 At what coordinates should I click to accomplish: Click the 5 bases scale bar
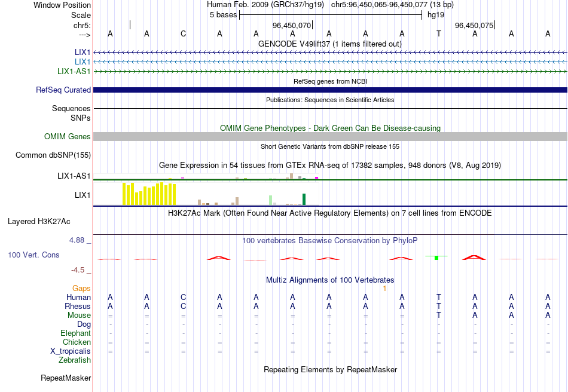331,15
